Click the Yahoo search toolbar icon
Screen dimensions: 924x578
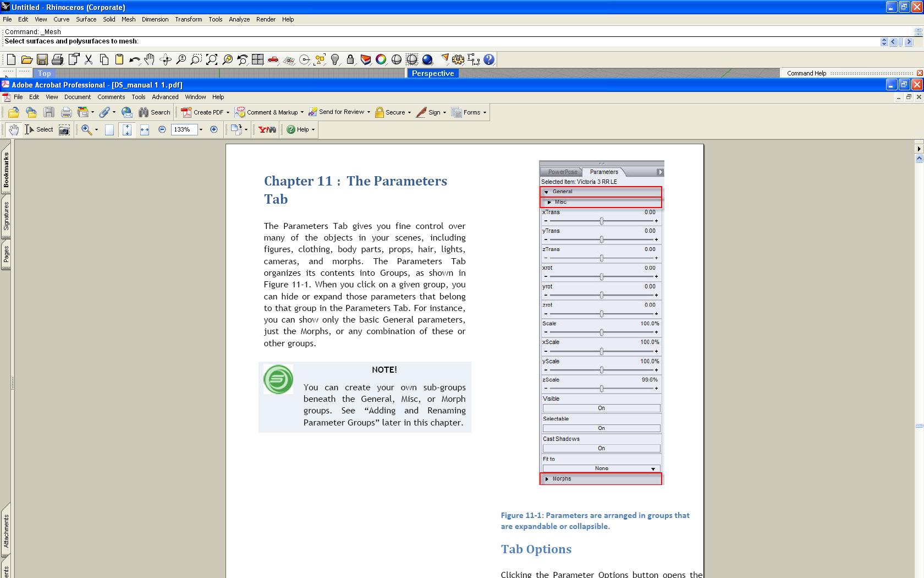(x=267, y=129)
